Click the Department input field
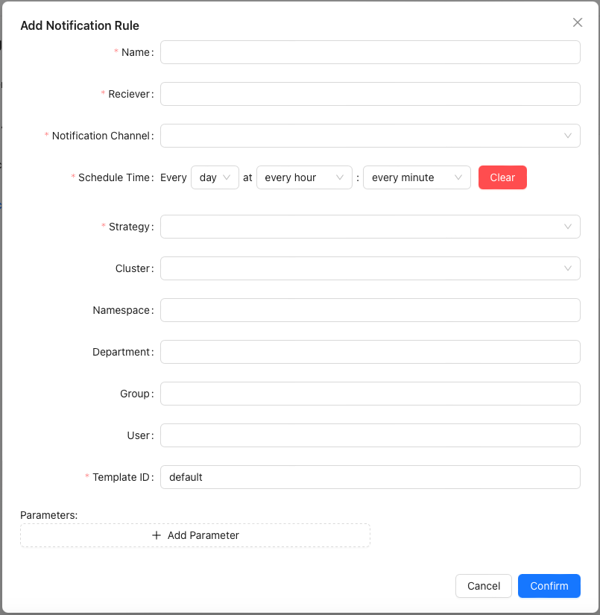600x615 pixels. [370, 352]
